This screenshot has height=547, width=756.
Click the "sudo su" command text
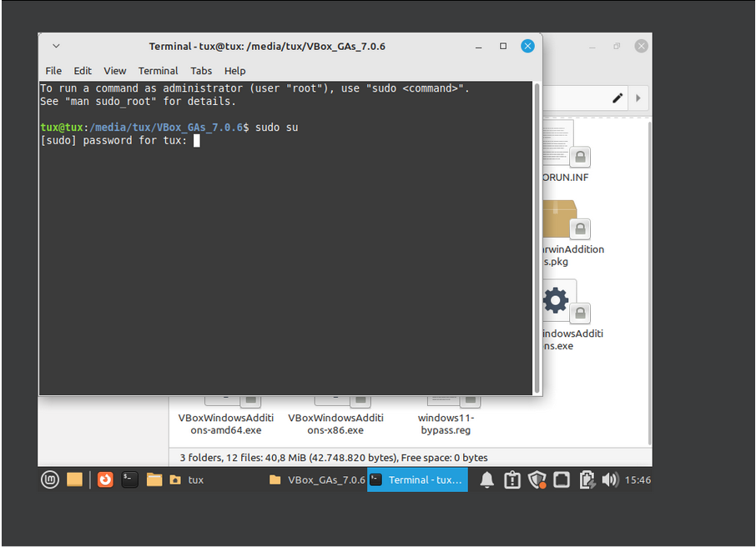277,128
